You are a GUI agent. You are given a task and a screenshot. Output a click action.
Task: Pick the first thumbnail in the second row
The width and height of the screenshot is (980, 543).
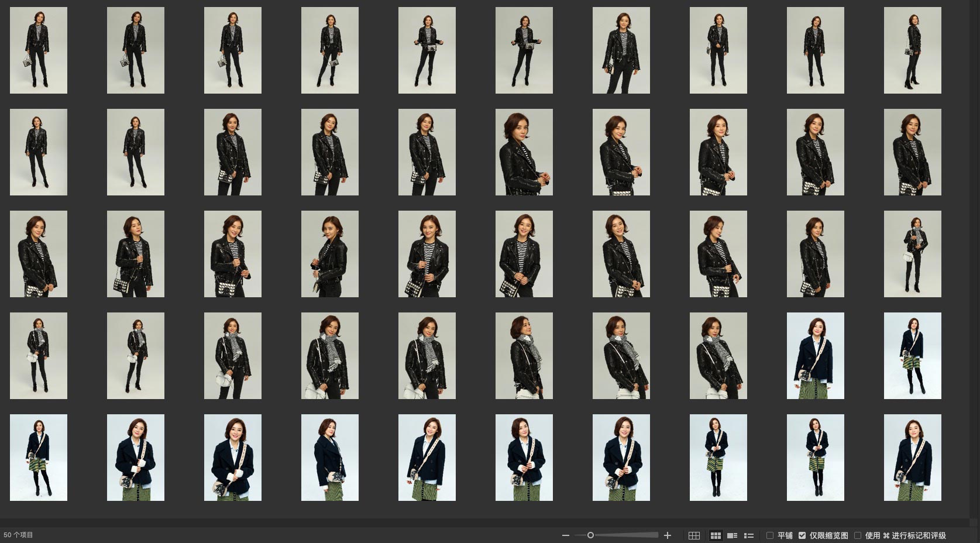coord(39,152)
